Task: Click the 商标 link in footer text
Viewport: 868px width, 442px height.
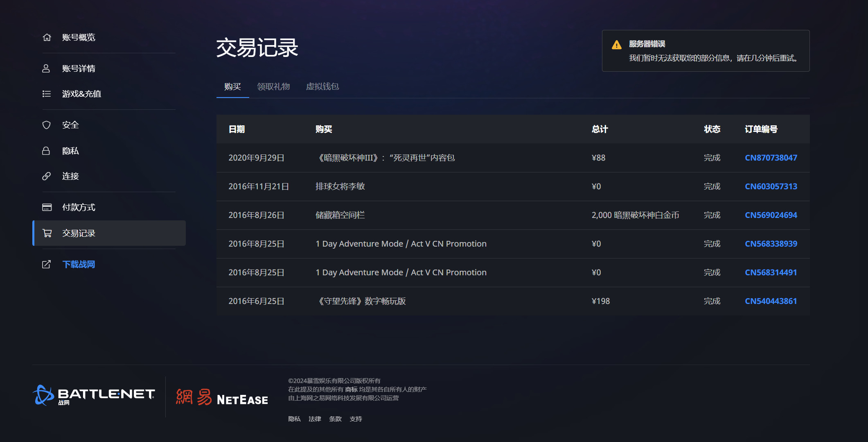Action: coord(351,389)
